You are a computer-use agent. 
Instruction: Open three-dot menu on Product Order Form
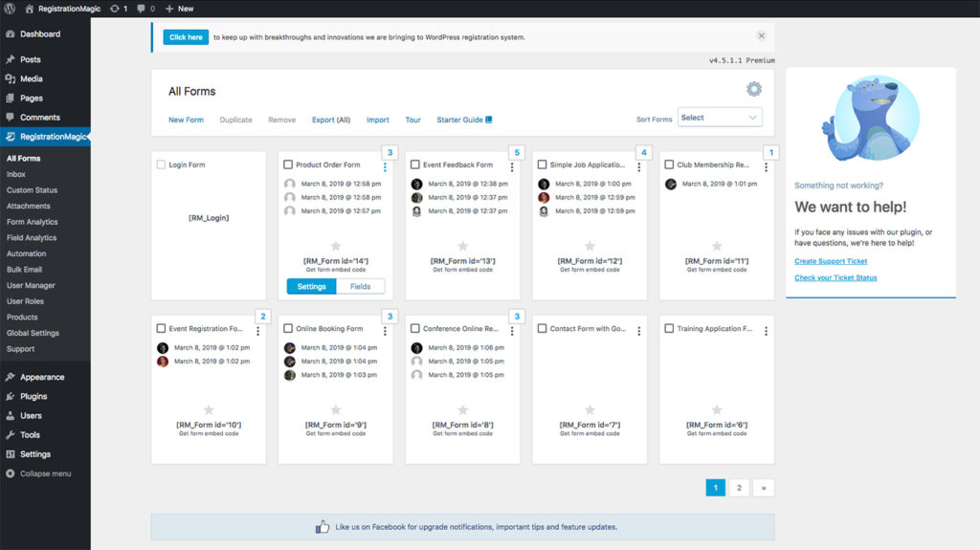pyautogui.click(x=385, y=167)
